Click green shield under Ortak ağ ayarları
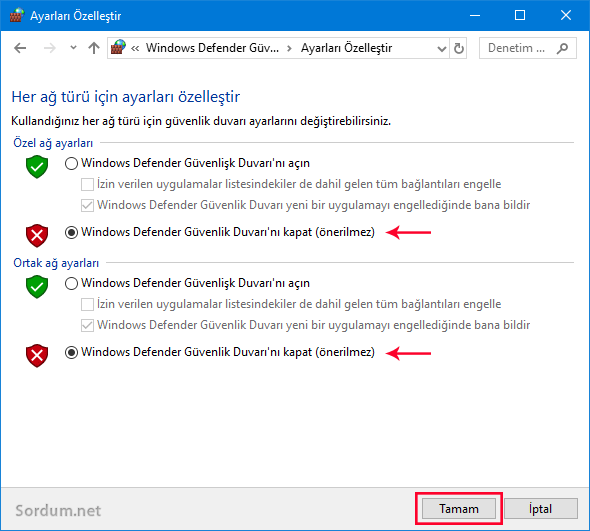 (37, 286)
